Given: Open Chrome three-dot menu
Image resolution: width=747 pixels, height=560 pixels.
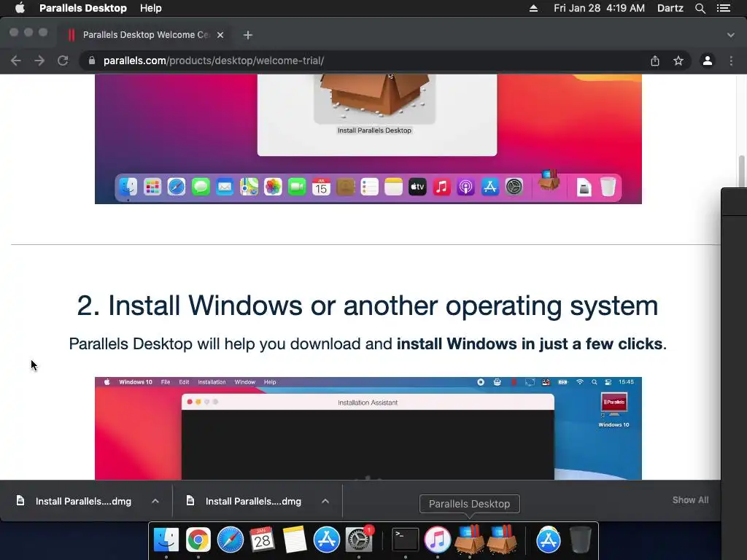Looking at the screenshot, I should (731, 61).
